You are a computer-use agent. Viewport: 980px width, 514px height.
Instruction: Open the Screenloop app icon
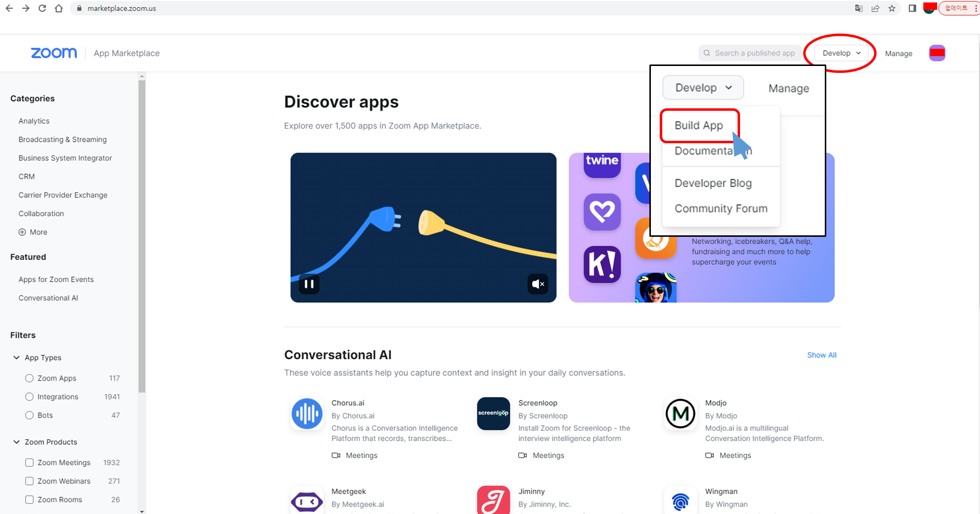[493, 414]
